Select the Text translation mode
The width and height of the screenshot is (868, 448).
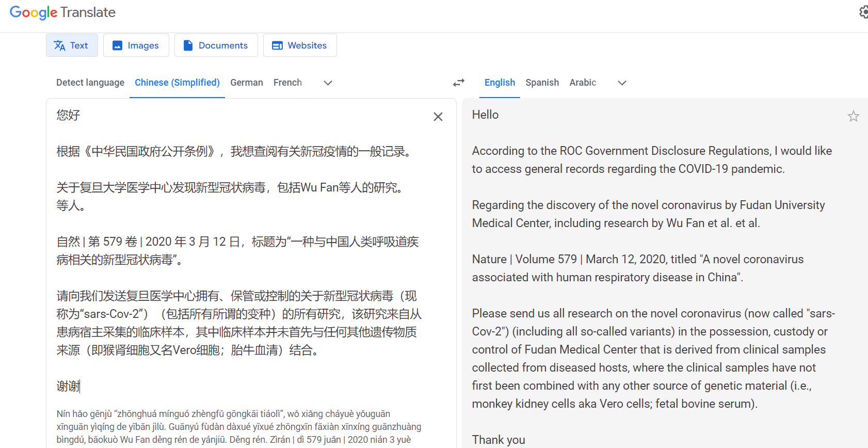(72, 45)
